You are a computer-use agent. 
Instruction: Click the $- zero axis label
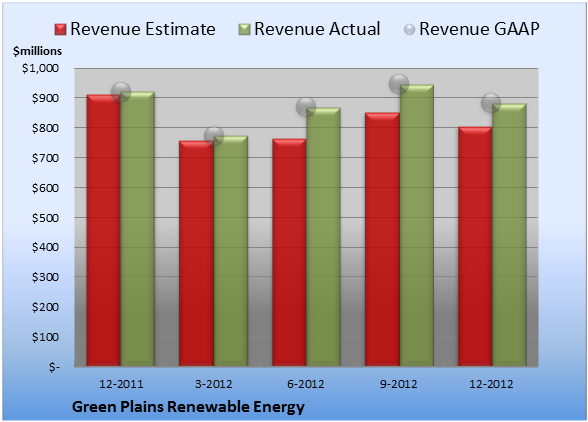(54, 367)
